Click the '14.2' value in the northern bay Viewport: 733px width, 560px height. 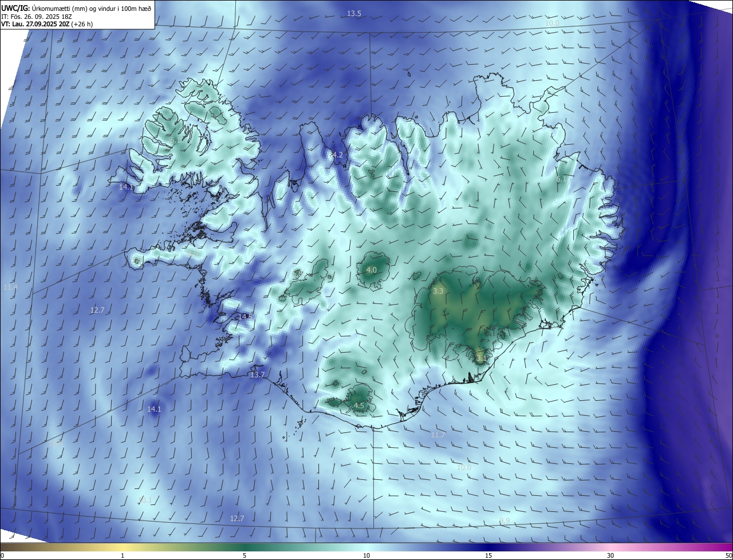tap(336, 155)
